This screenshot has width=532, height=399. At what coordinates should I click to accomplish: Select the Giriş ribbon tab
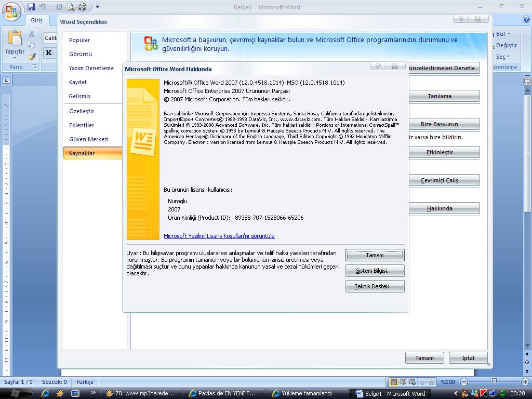click(37, 20)
